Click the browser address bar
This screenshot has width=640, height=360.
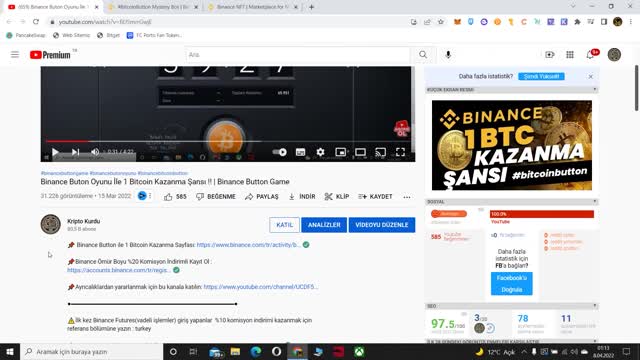tap(229, 22)
